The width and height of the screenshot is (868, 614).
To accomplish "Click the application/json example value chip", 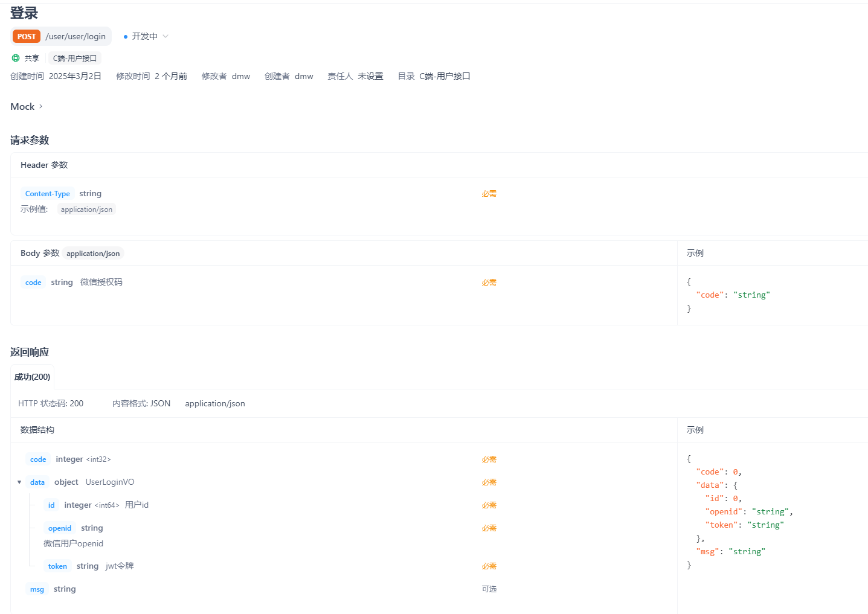I will [x=86, y=209].
